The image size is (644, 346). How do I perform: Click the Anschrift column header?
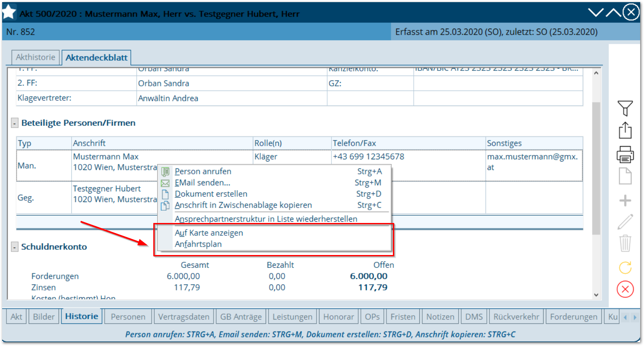tap(162, 144)
